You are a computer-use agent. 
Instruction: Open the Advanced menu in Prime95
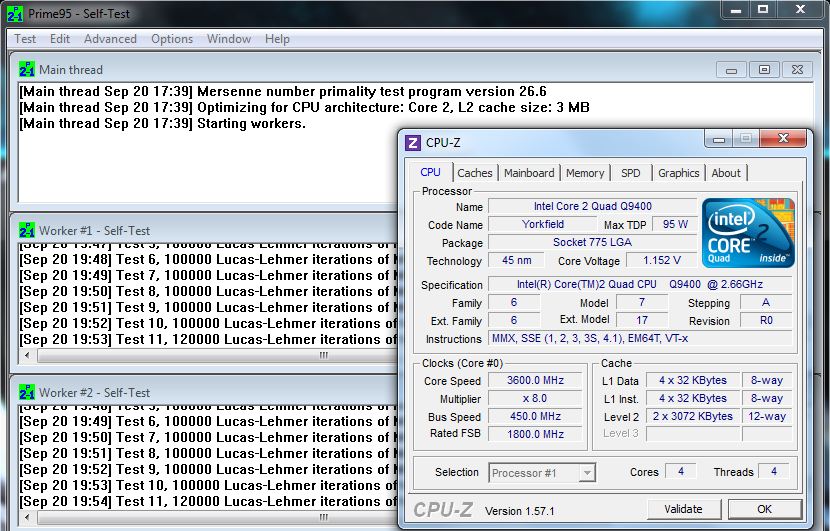pos(110,39)
